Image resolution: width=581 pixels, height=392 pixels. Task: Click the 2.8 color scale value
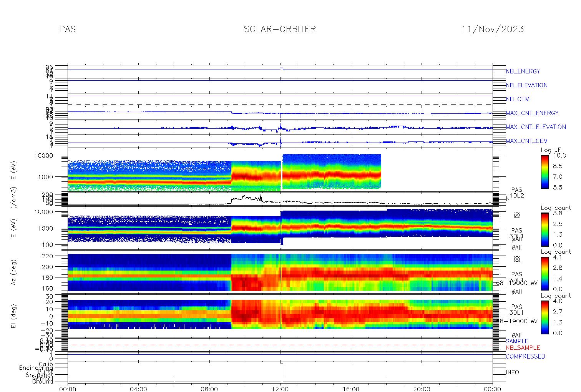coord(558,267)
